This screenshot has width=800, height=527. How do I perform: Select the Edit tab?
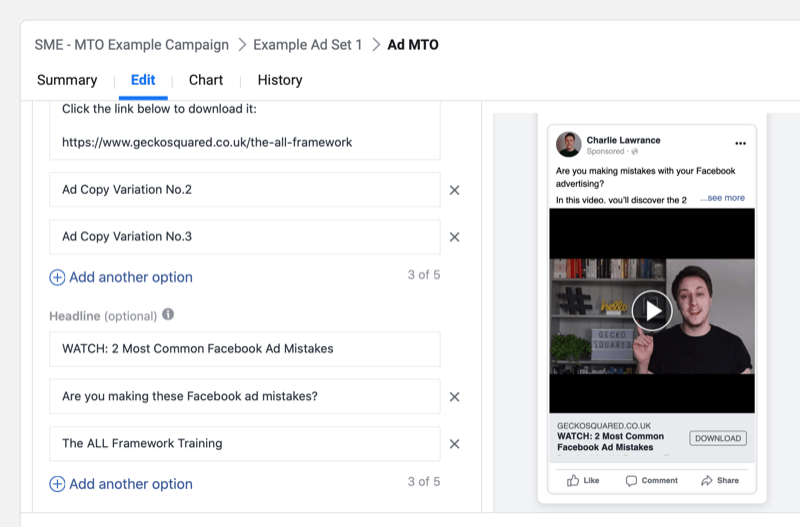[143, 80]
